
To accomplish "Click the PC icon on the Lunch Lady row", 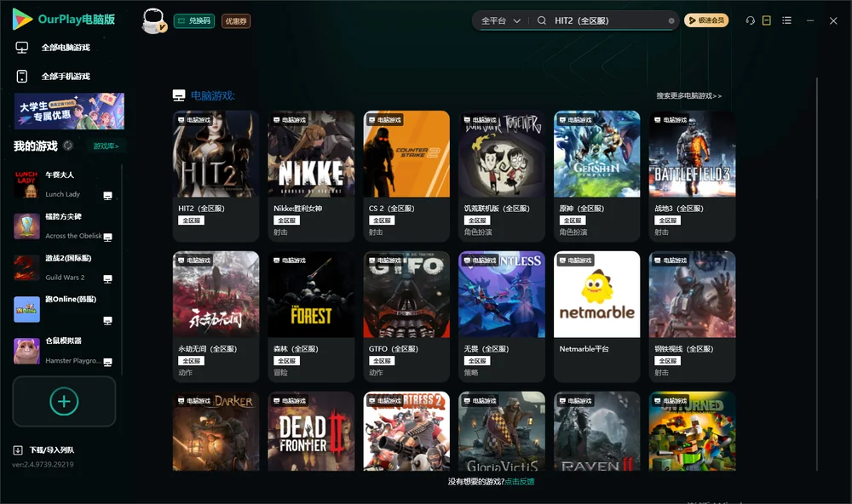I will pos(107,196).
